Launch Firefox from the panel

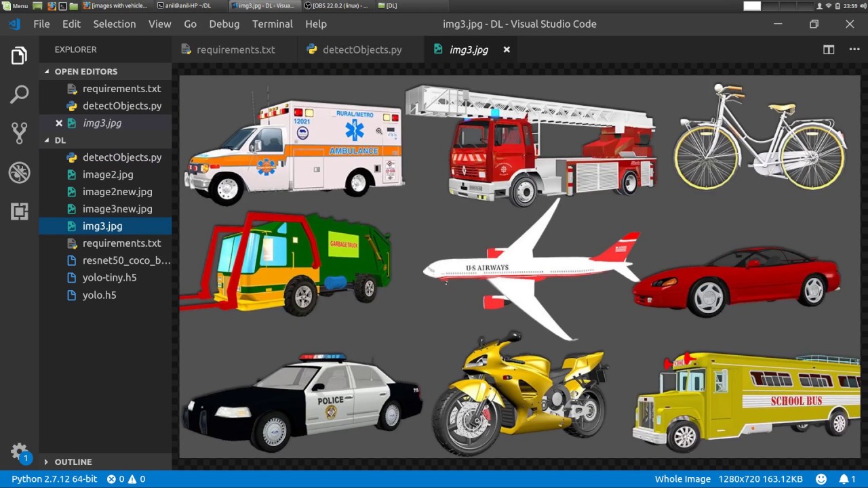point(50,5)
